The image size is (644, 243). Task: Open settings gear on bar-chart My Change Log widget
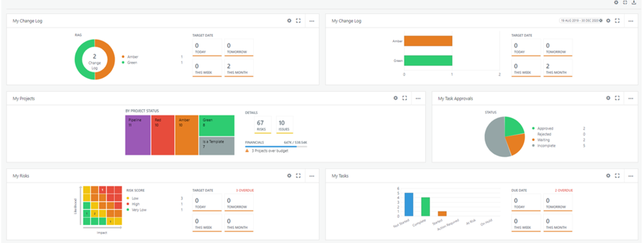(608, 21)
